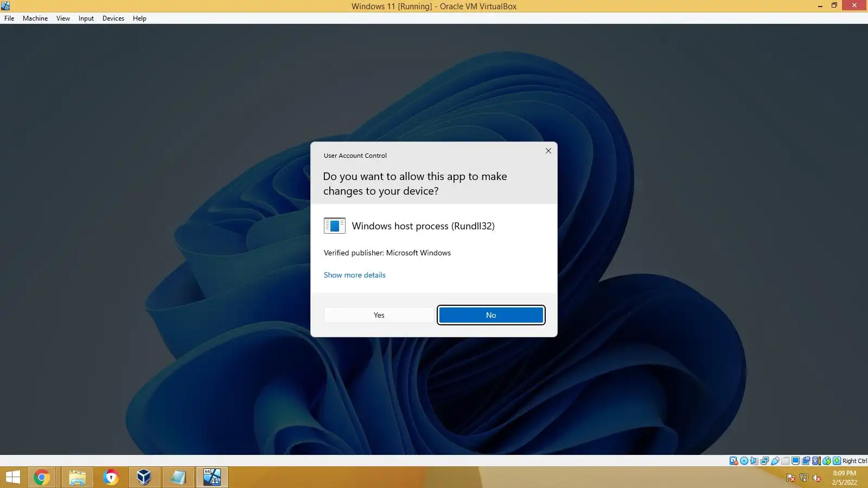Open the Windows Start button on host taskbar
This screenshot has width=868, height=488.
pyautogui.click(x=13, y=477)
